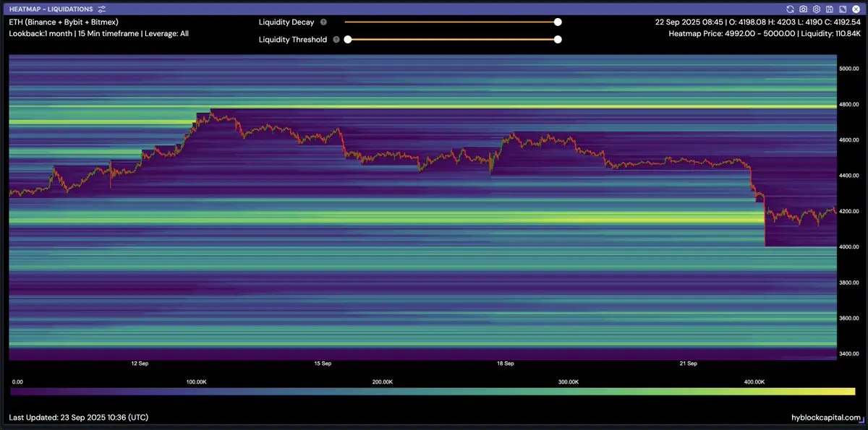Viewport: 868px width, 430px height.
Task: Click the 12 Sep date axis label
Action: pos(140,364)
